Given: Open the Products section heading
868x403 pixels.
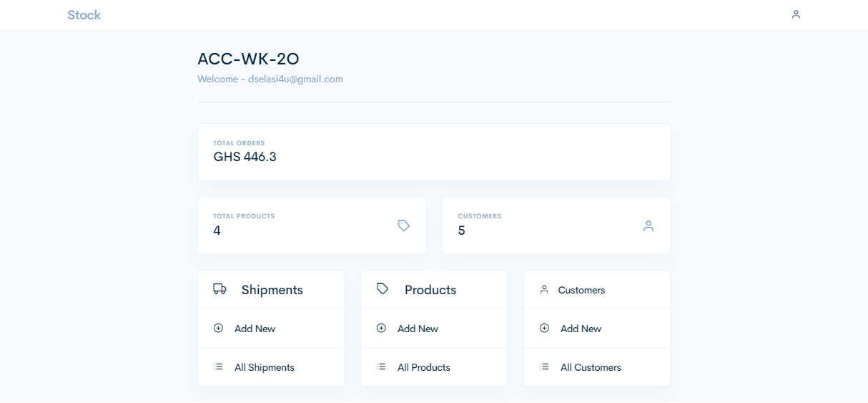Looking at the screenshot, I should pos(430,290).
